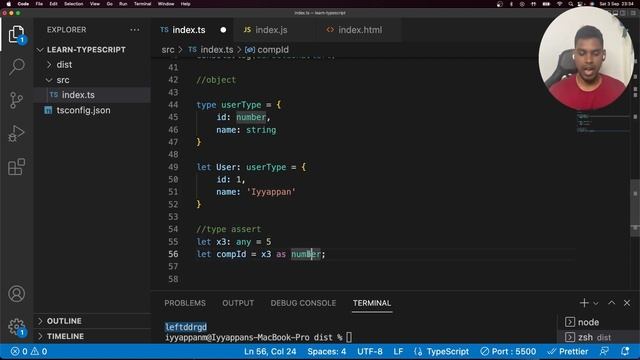Click unsaved dot on index.ts tab
Viewport: 640px width, 360px height.
(223, 30)
